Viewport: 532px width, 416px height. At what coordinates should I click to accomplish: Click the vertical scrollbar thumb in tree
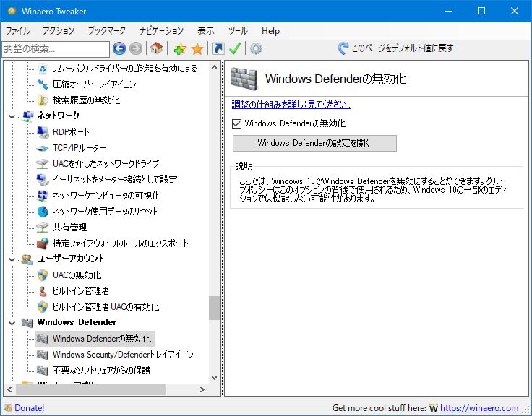click(214, 308)
